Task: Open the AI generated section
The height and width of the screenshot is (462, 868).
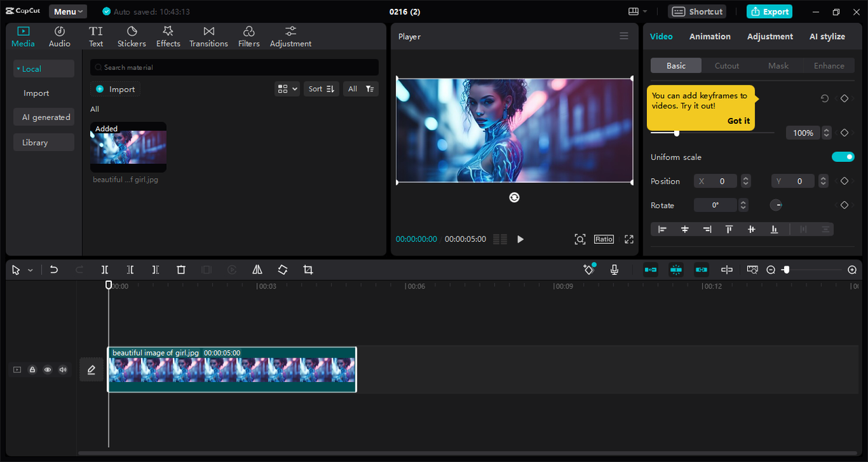Action: pos(43,117)
